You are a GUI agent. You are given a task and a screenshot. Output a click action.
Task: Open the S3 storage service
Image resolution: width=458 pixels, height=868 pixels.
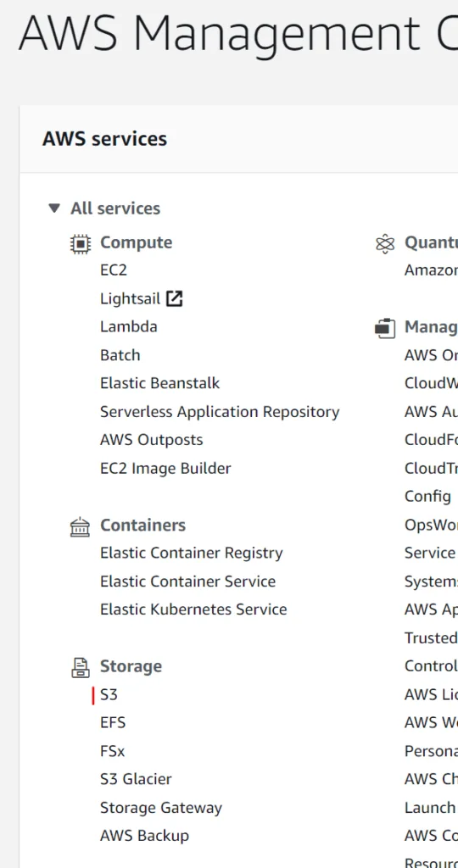point(109,695)
